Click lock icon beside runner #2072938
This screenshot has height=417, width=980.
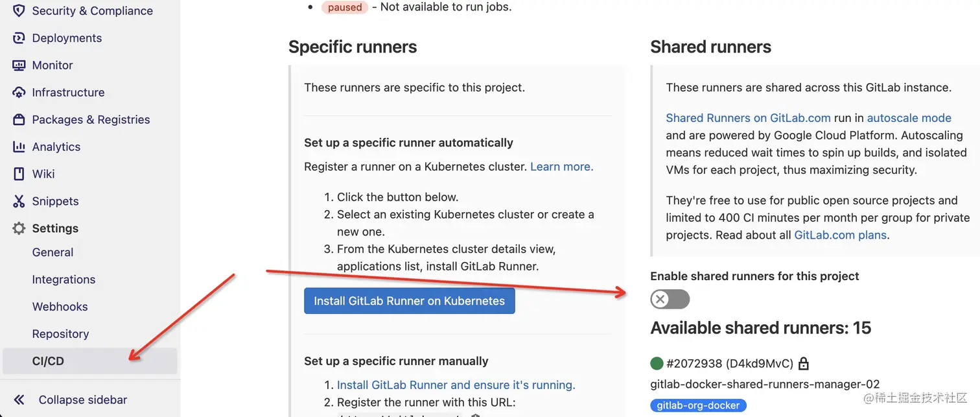[x=804, y=363]
